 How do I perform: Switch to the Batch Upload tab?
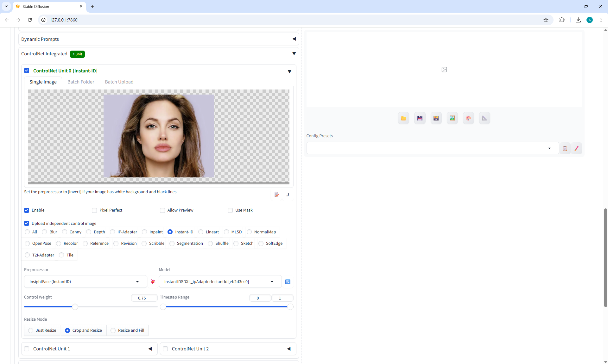(x=119, y=82)
